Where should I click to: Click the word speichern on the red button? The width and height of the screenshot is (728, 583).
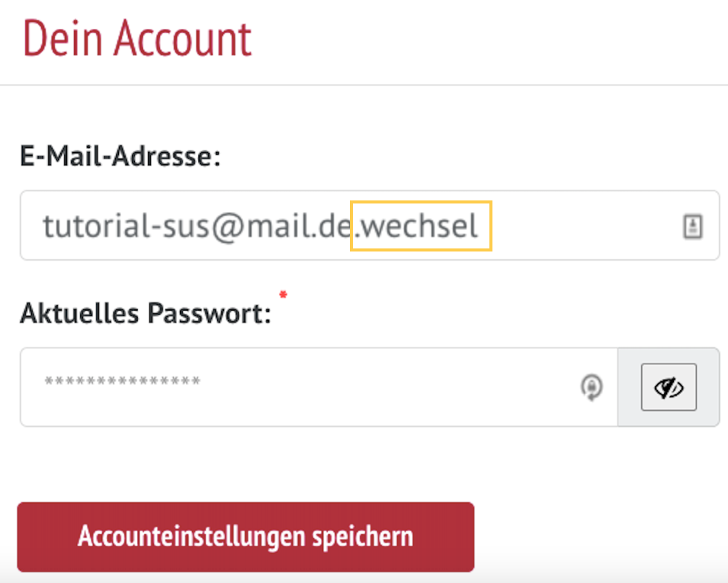(x=363, y=537)
